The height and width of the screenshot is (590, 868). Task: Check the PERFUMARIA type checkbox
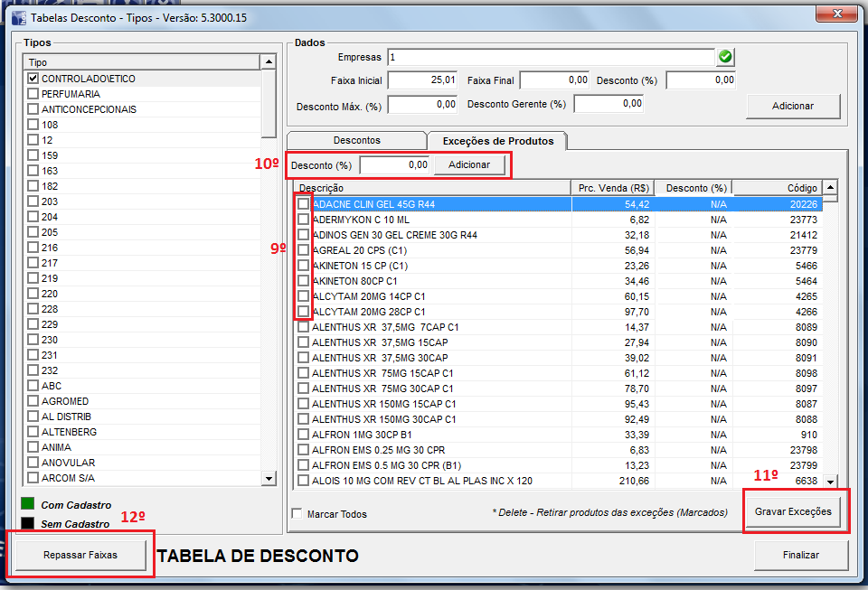[x=33, y=94]
